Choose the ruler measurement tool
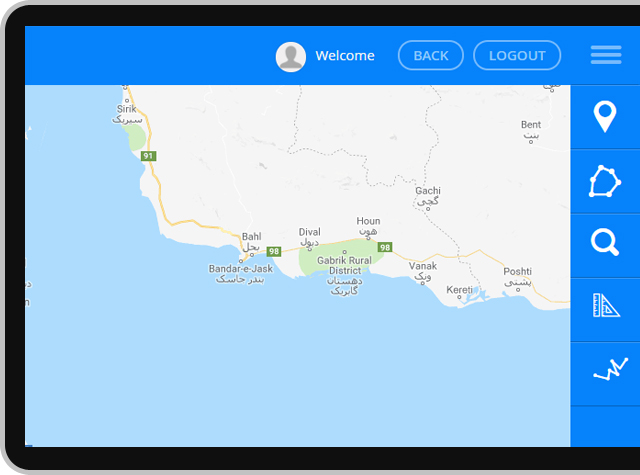Screen dimensions: 640x475 pos(605,306)
